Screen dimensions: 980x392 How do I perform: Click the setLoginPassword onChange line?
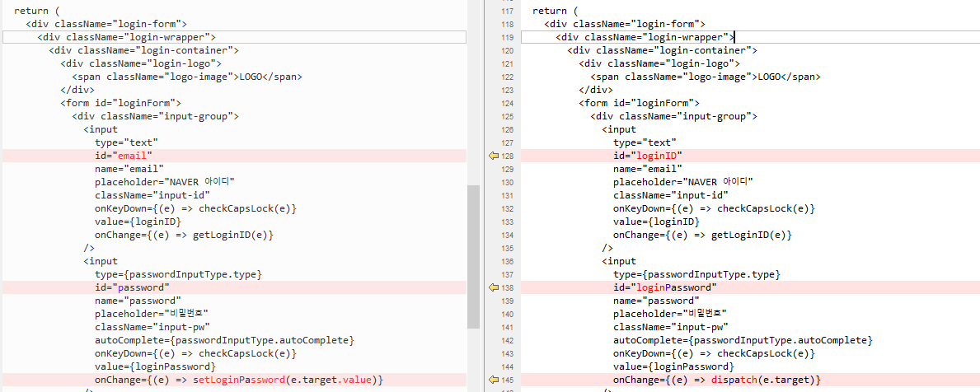(x=234, y=380)
